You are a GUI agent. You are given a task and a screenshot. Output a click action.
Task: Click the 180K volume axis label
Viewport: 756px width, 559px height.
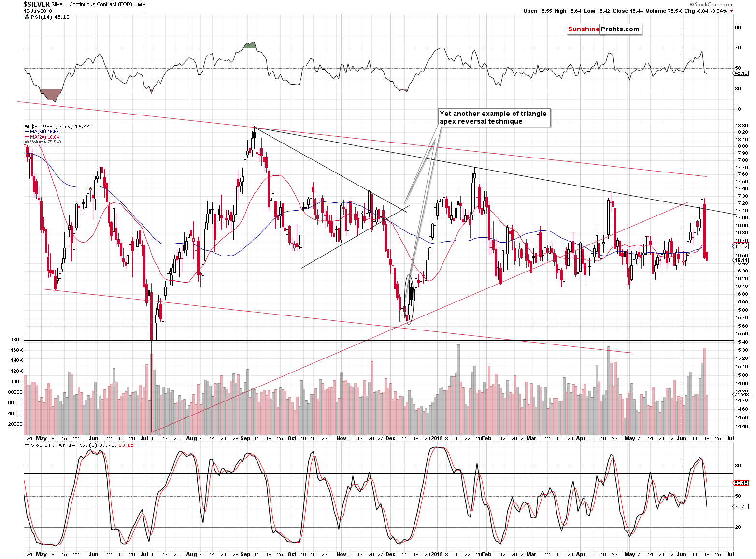[x=16, y=340]
